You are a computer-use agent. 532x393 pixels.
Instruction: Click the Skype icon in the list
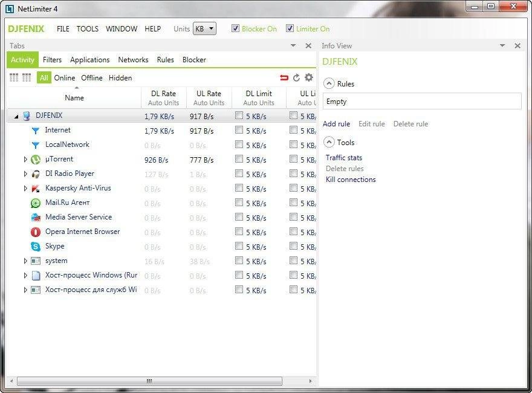pyautogui.click(x=36, y=247)
